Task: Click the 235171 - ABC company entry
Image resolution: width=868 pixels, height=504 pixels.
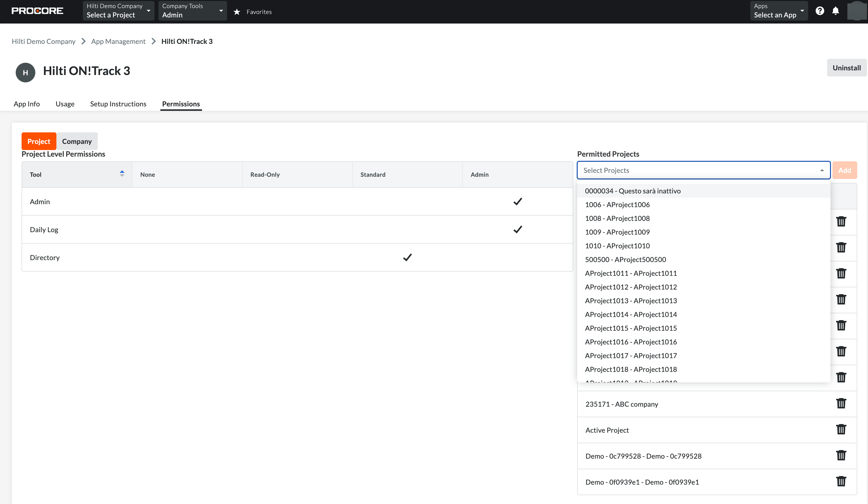Action: (622, 404)
